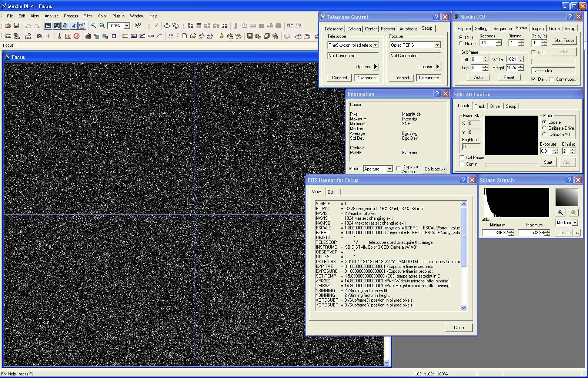Click the Save floppy disk icon
Viewport: 588px width, 378px height.
[17, 26]
